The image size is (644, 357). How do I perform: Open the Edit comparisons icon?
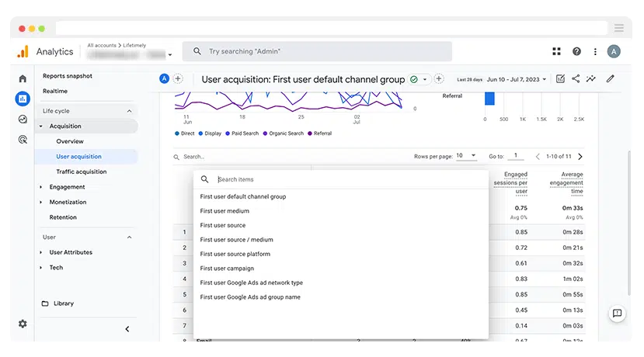(x=560, y=79)
